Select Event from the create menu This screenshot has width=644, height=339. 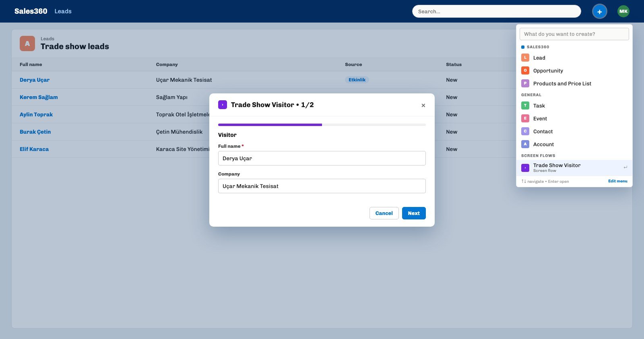574,118
